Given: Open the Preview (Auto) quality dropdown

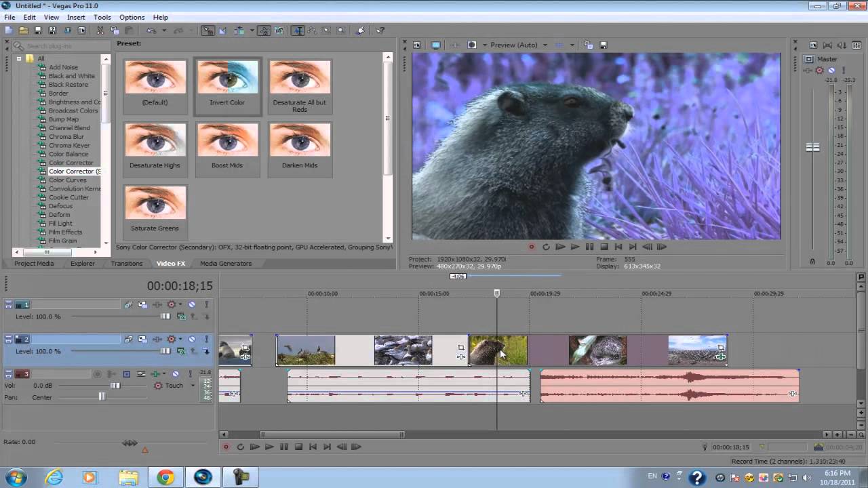Looking at the screenshot, I should pos(545,45).
